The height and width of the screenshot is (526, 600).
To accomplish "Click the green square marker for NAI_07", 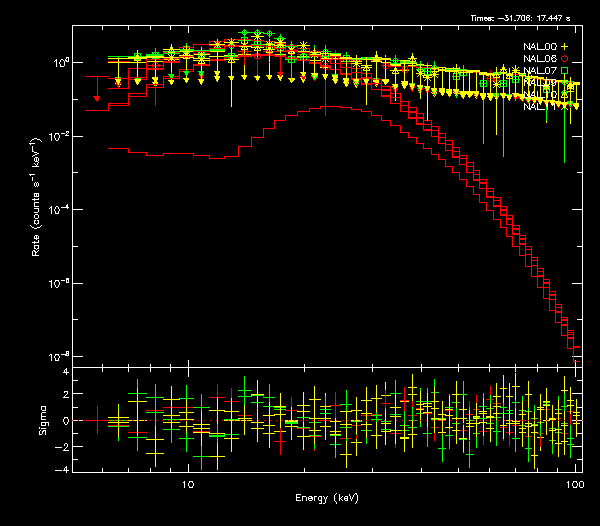I will [564, 71].
